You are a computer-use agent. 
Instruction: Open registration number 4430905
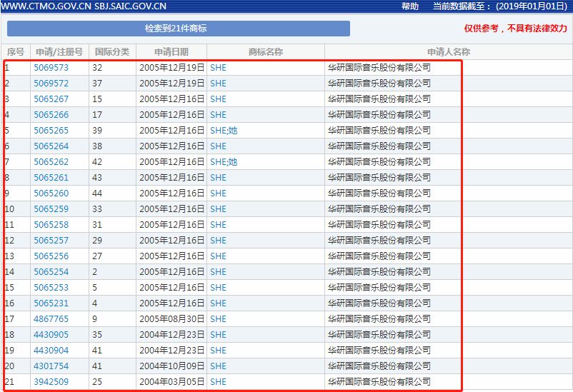click(51, 335)
